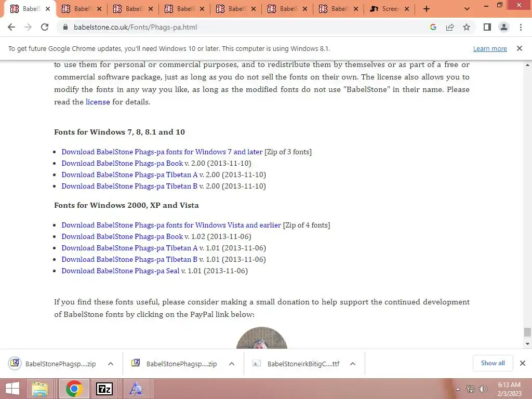Viewport: 532px width, 399px height.
Task: Open File Explorer from taskbar
Action: pyautogui.click(x=40, y=389)
